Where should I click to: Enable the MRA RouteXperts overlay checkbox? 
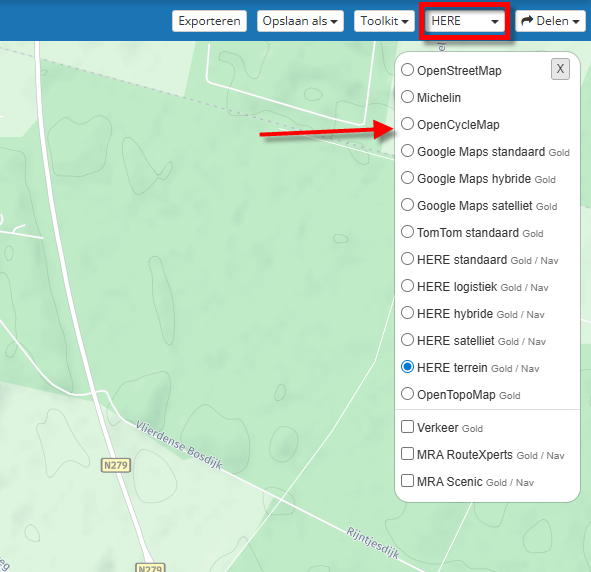(407, 454)
